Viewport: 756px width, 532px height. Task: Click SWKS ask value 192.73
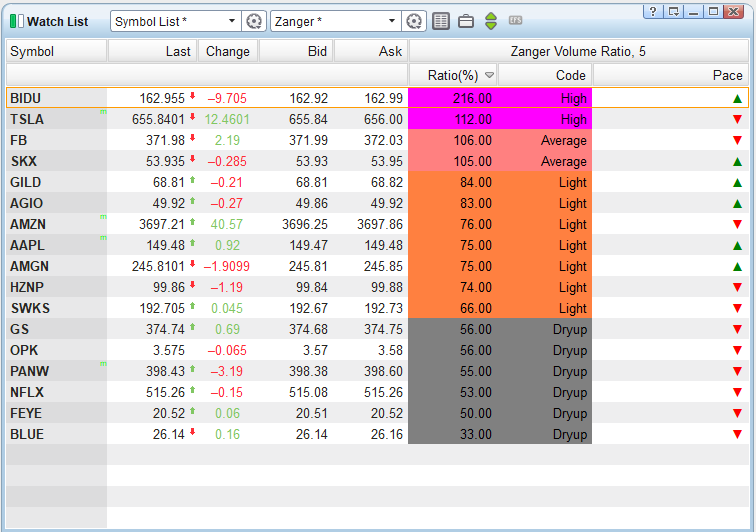click(383, 308)
